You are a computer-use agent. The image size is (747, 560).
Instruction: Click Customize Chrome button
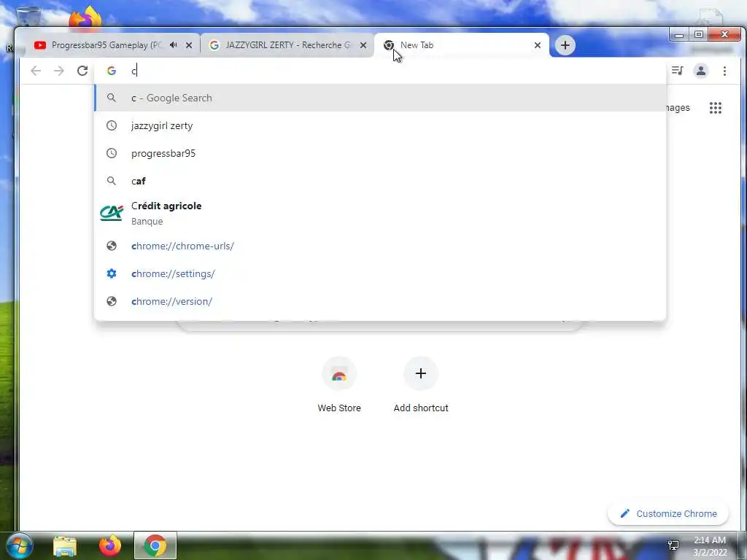668,514
